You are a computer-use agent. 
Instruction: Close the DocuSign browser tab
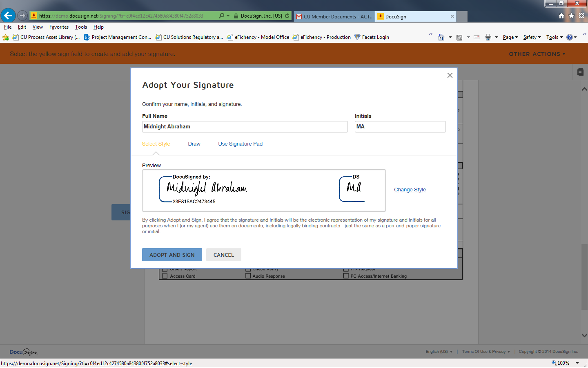pyautogui.click(x=452, y=16)
